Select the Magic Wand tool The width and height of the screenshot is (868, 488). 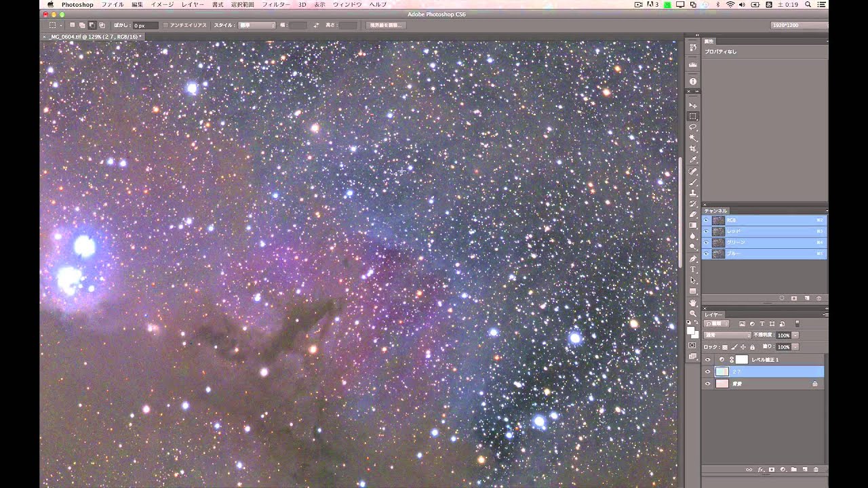(x=693, y=138)
